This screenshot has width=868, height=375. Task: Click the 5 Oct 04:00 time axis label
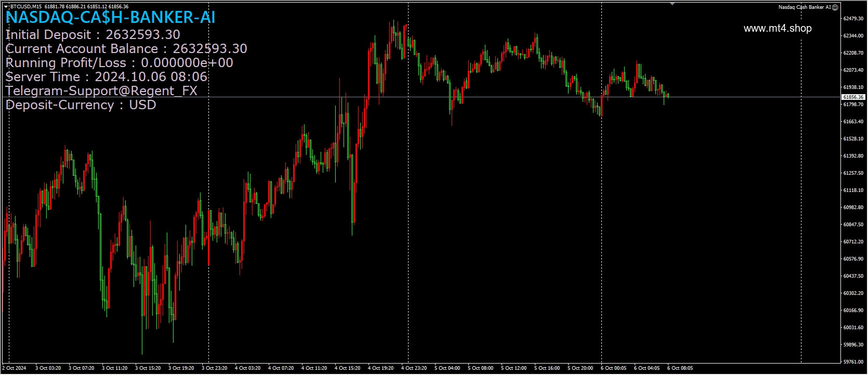(447, 368)
